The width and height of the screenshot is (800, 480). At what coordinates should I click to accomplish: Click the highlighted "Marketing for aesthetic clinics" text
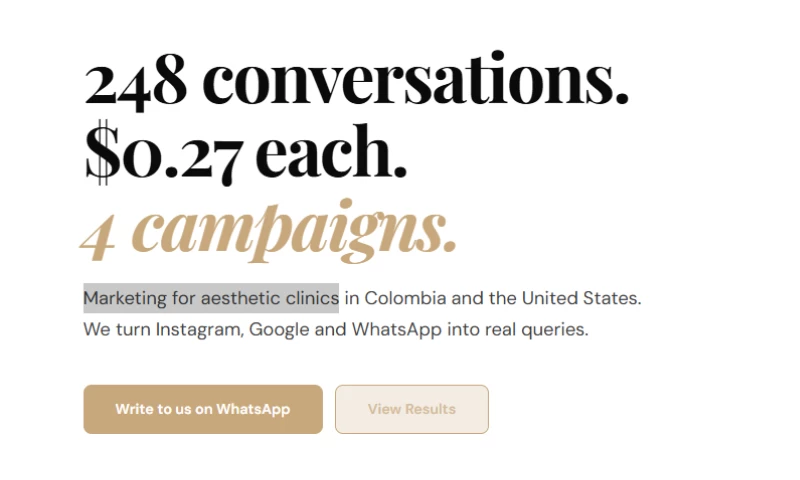point(211,298)
